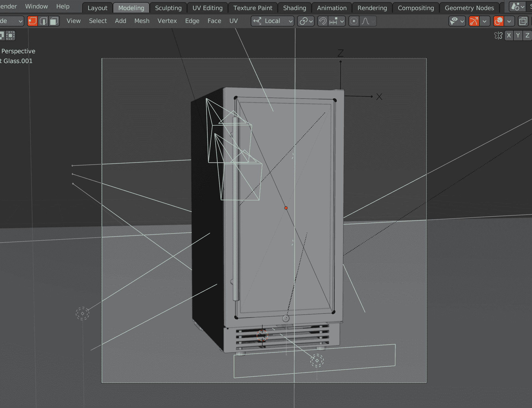532x408 pixels.
Task: Open pivot point dropdown
Action: click(306, 21)
